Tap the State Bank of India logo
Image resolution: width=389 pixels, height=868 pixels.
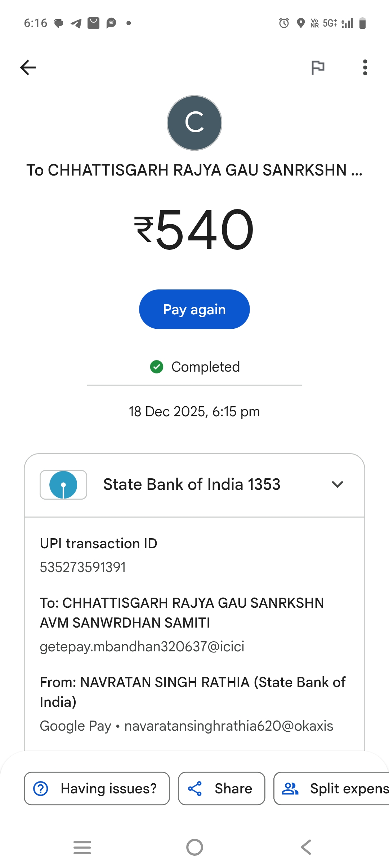tap(63, 485)
